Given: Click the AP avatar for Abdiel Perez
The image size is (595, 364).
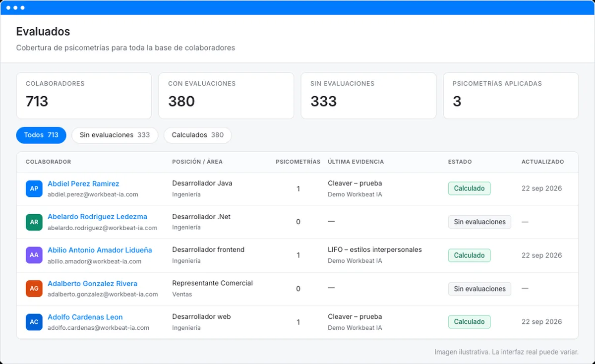Looking at the screenshot, I should pos(34,189).
